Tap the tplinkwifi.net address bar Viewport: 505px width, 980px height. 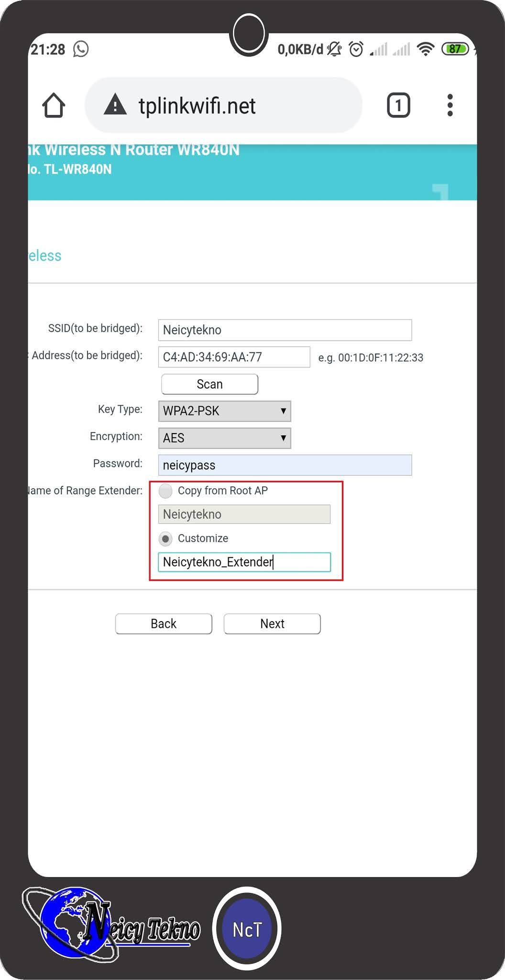[x=223, y=105]
